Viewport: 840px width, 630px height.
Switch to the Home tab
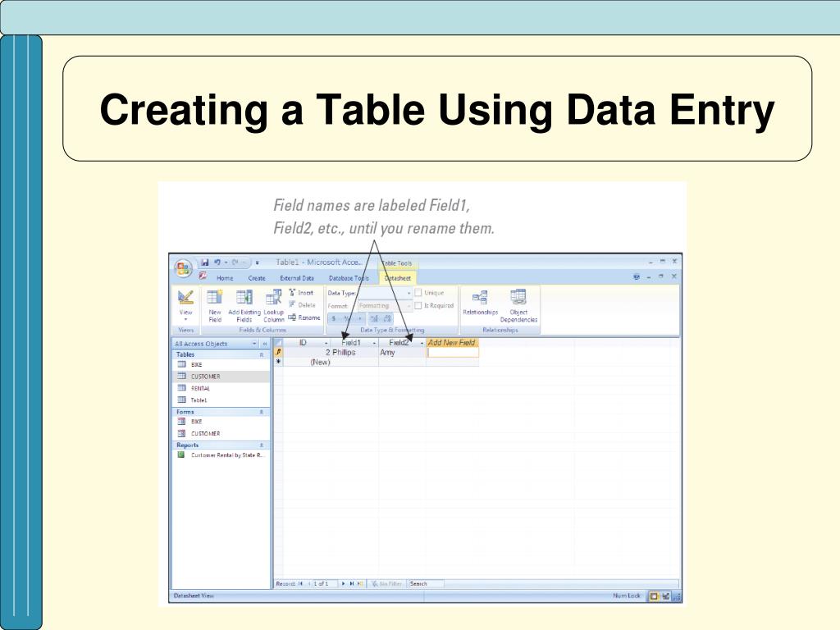[x=225, y=278]
